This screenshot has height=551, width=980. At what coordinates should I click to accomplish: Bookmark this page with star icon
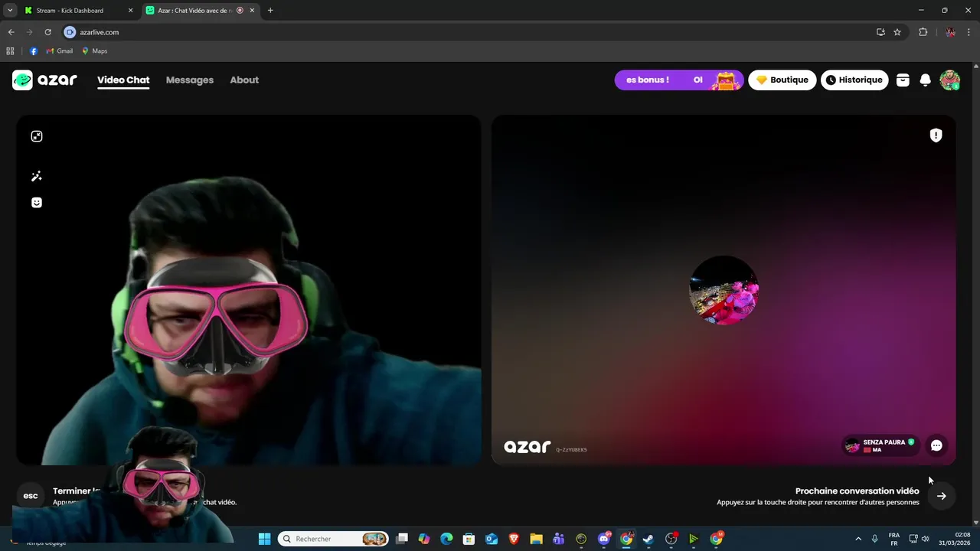click(897, 32)
